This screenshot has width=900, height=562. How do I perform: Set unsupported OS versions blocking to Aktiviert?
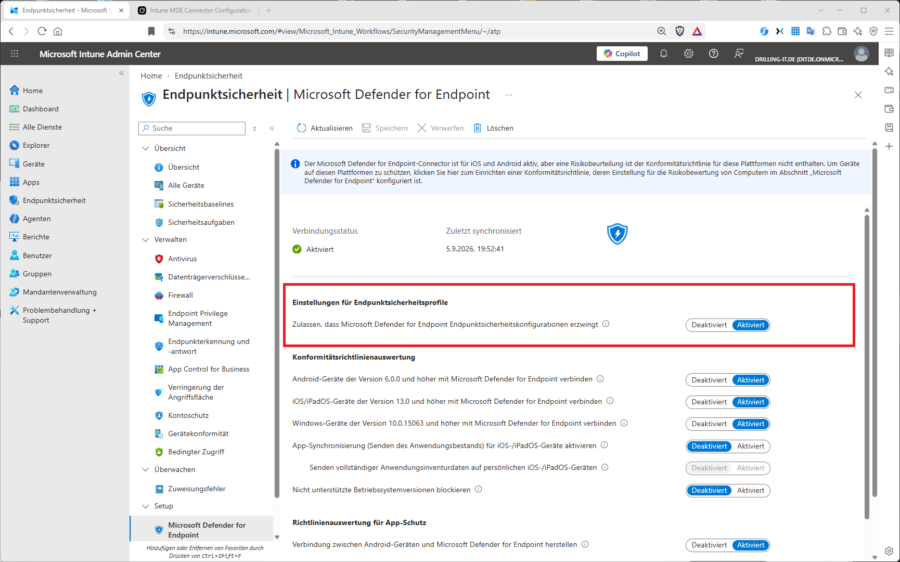coord(750,490)
